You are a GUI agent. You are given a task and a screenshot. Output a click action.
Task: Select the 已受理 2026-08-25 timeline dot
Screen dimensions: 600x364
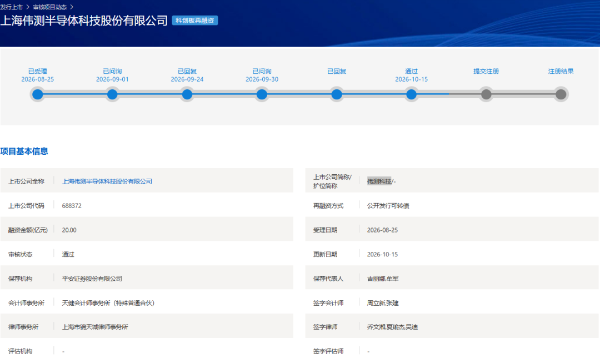[38, 94]
